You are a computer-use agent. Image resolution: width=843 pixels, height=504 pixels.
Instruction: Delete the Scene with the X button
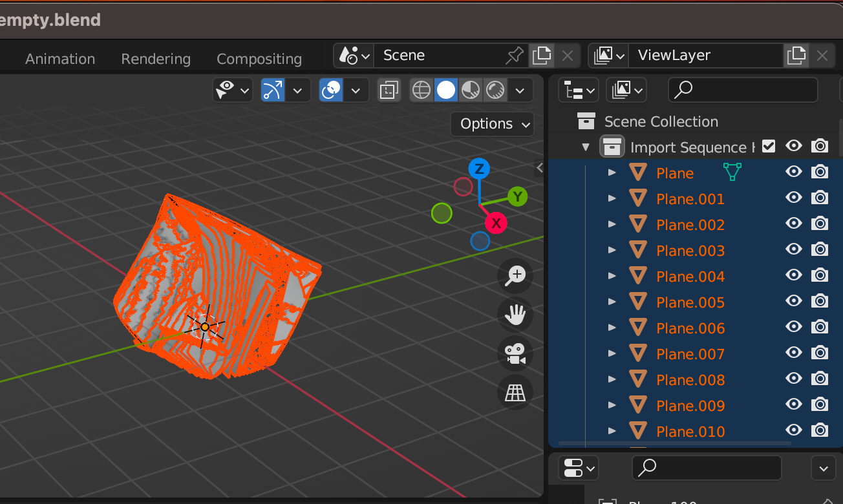tap(568, 56)
